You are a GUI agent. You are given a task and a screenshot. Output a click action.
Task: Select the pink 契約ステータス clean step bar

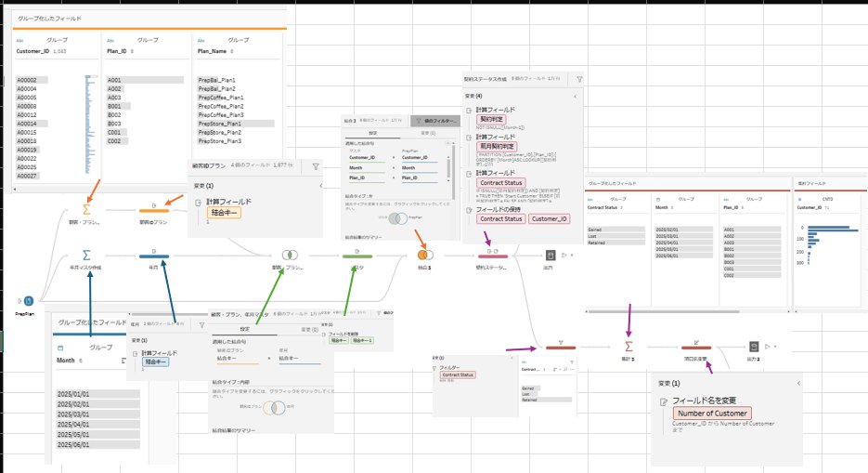tap(493, 256)
